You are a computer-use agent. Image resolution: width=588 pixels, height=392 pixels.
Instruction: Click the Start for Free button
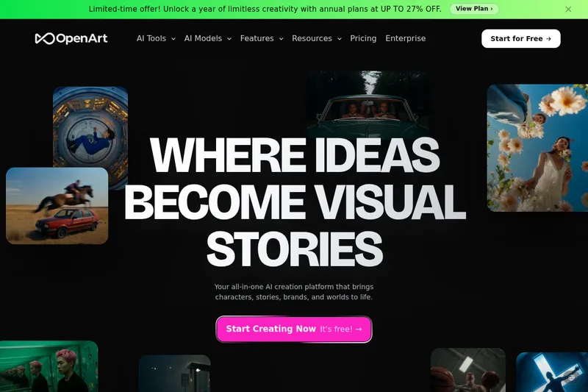pyautogui.click(x=521, y=39)
